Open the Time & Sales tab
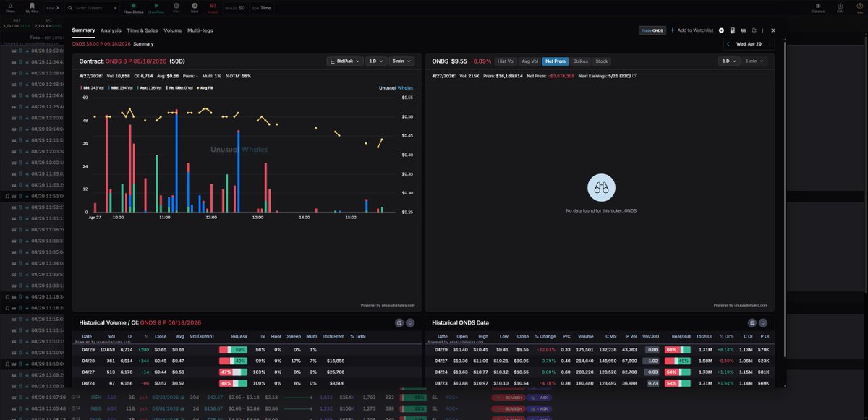 tap(142, 30)
